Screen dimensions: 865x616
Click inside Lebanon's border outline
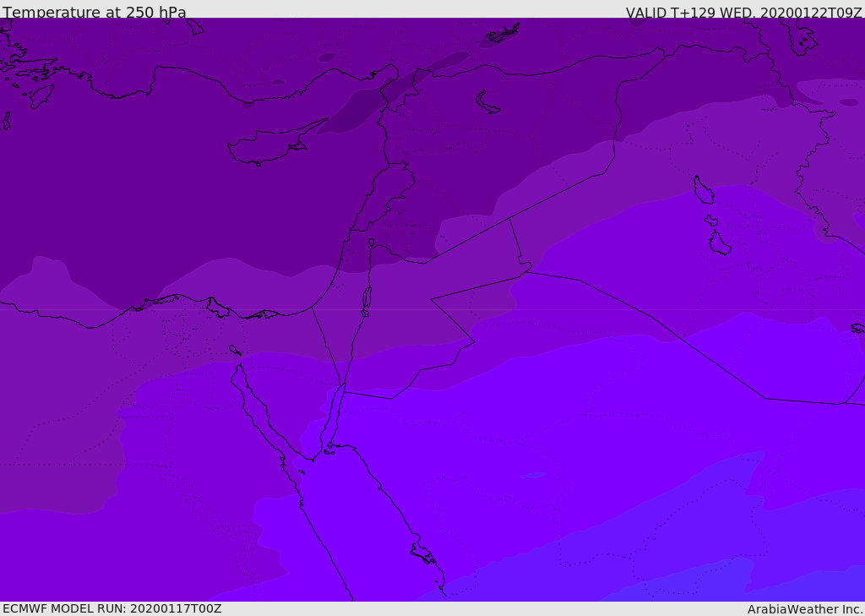point(386,199)
